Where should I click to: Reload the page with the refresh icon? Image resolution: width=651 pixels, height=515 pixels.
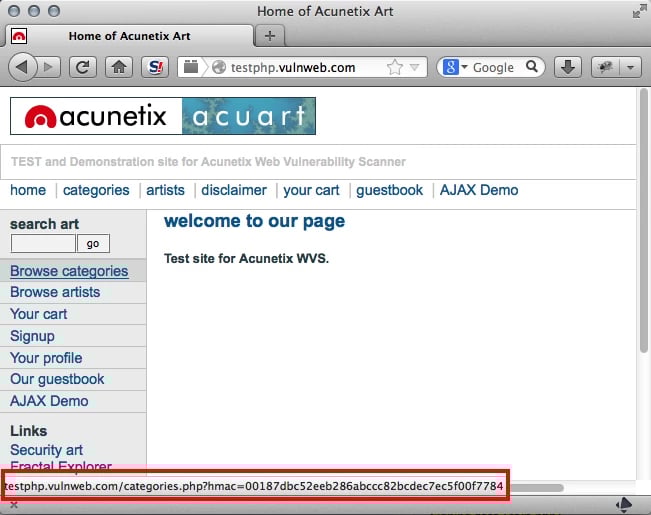83,67
